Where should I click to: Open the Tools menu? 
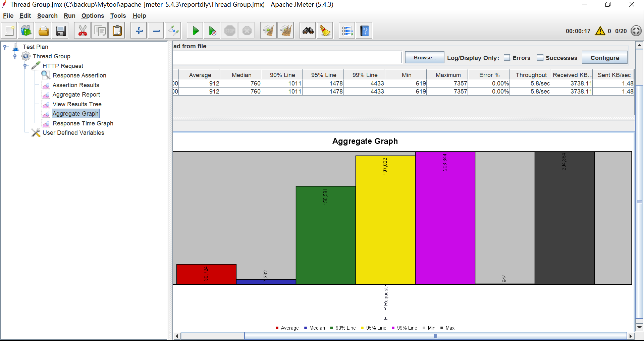coord(118,16)
